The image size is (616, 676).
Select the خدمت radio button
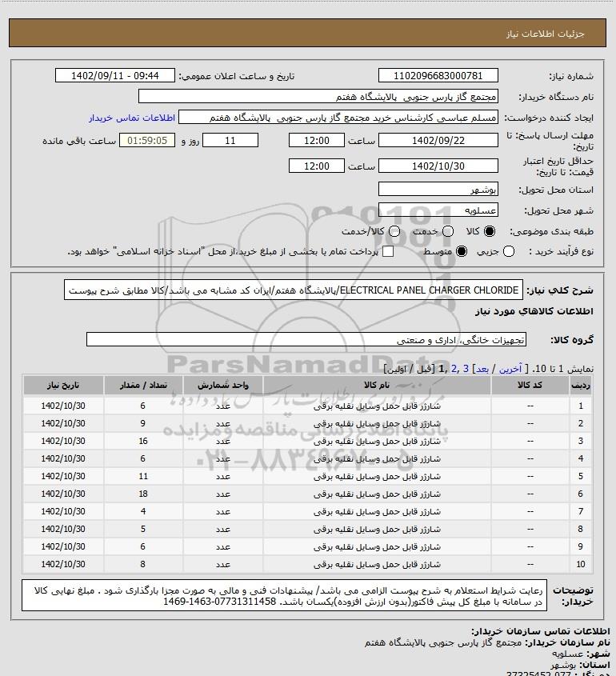pos(448,231)
